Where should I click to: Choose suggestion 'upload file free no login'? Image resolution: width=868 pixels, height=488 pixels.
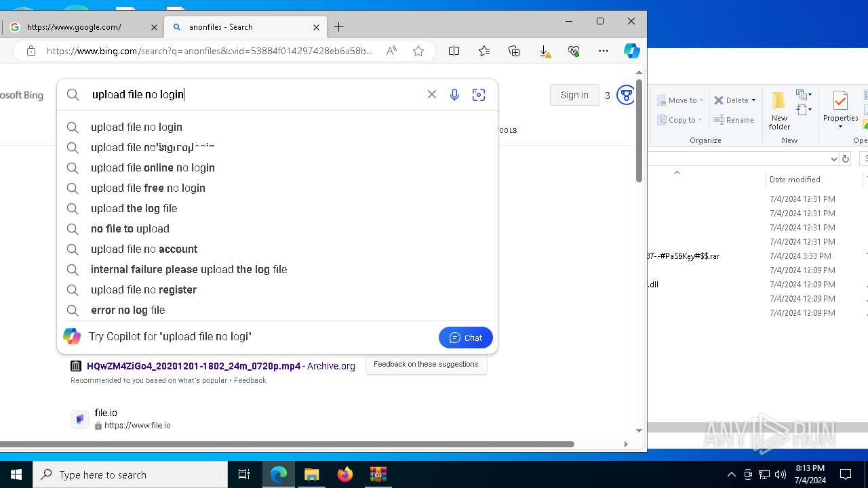pos(277,188)
